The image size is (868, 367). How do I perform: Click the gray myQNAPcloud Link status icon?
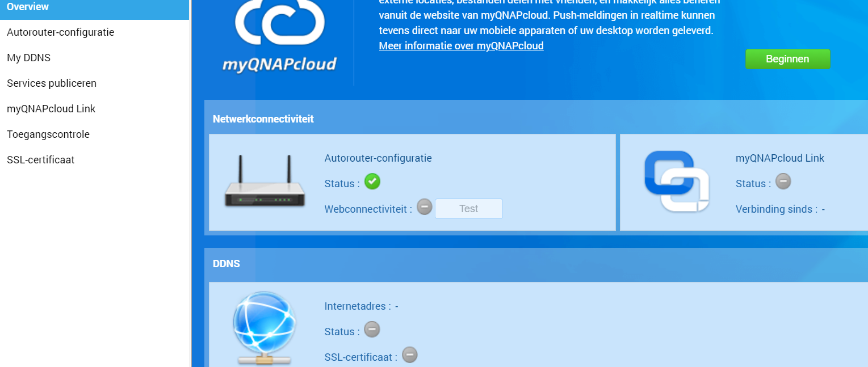click(783, 182)
